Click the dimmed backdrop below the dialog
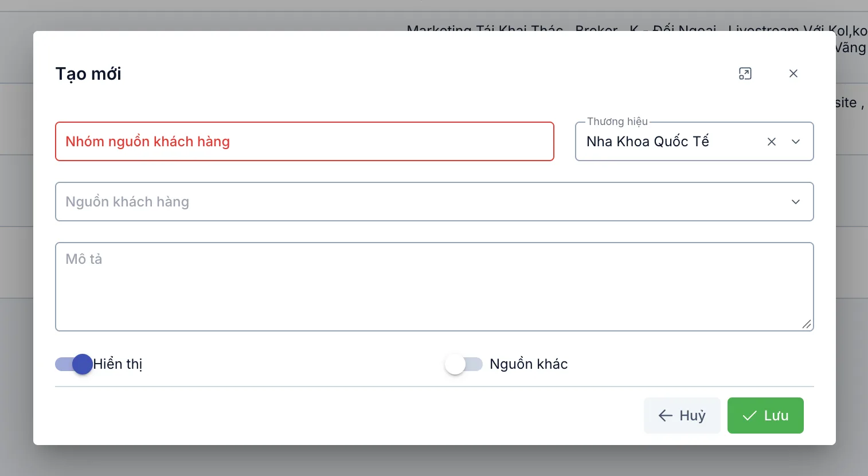The height and width of the screenshot is (476, 868). [434, 461]
